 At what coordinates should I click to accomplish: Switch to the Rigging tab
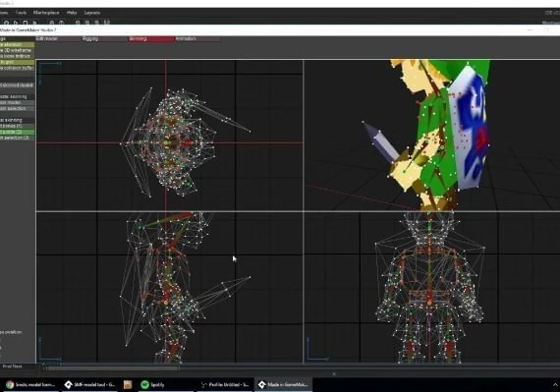pos(105,38)
